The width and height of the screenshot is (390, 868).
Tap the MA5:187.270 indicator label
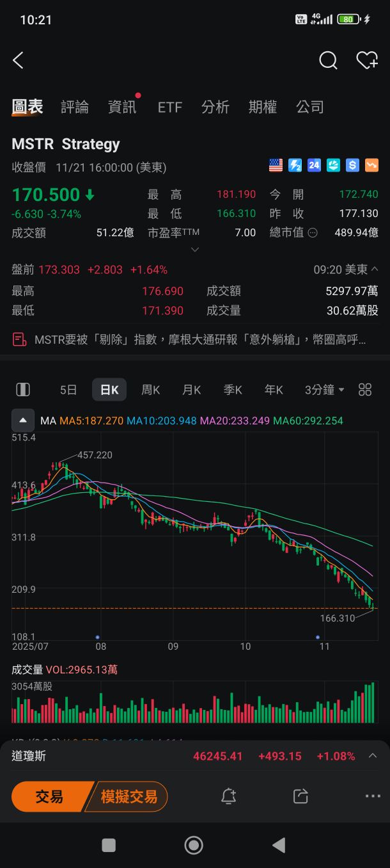tap(91, 421)
